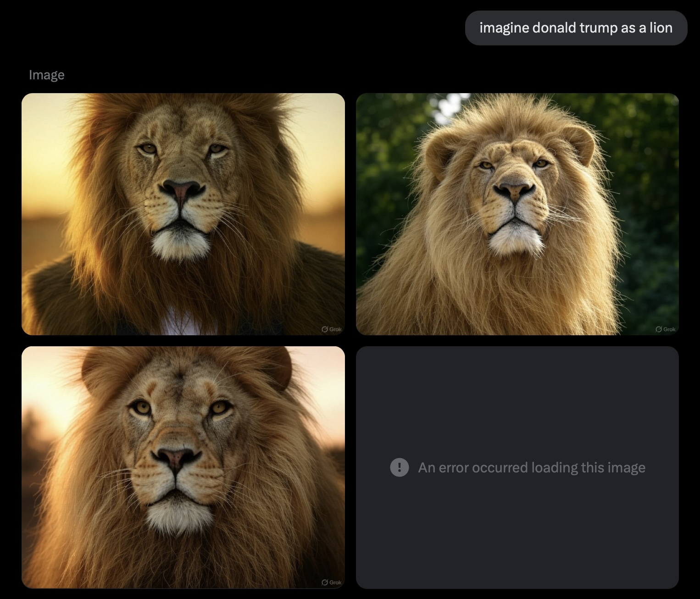Click the failed image error placeholder
Image resolution: width=700 pixels, height=599 pixels.
tap(517, 467)
